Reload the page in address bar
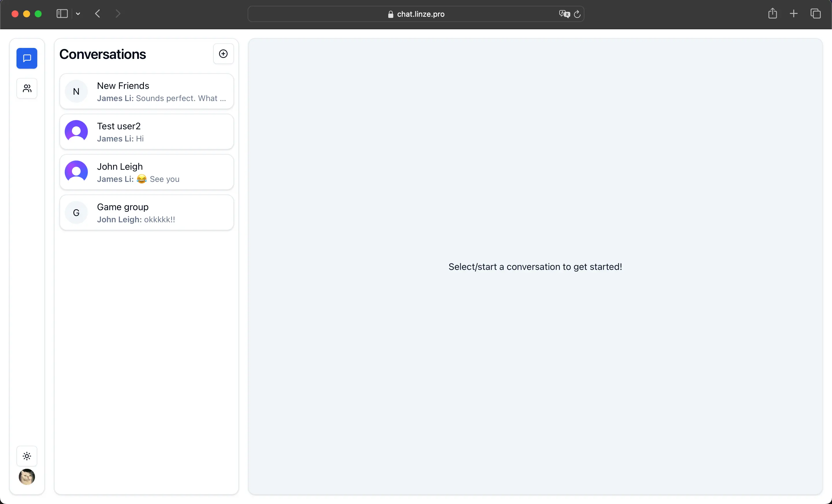 577,14
